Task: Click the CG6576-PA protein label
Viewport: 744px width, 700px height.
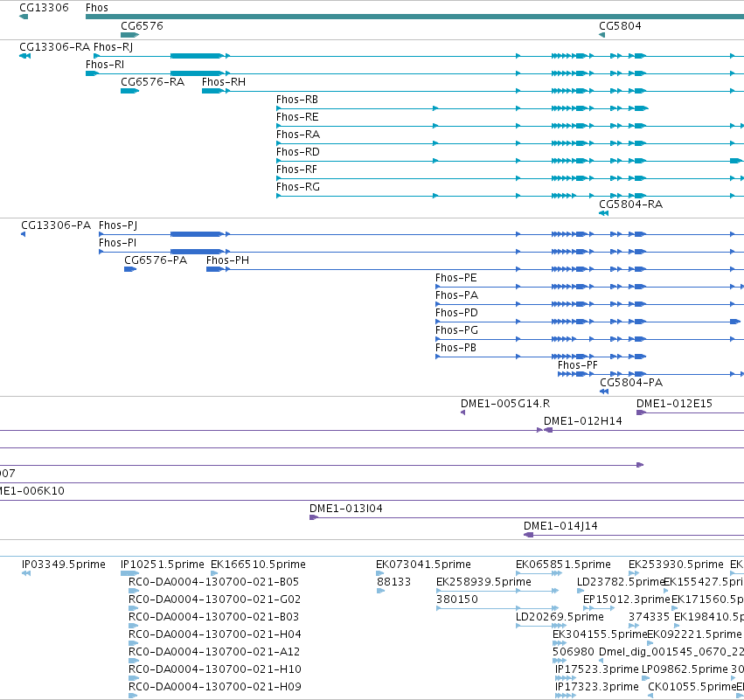Action: (x=156, y=260)
